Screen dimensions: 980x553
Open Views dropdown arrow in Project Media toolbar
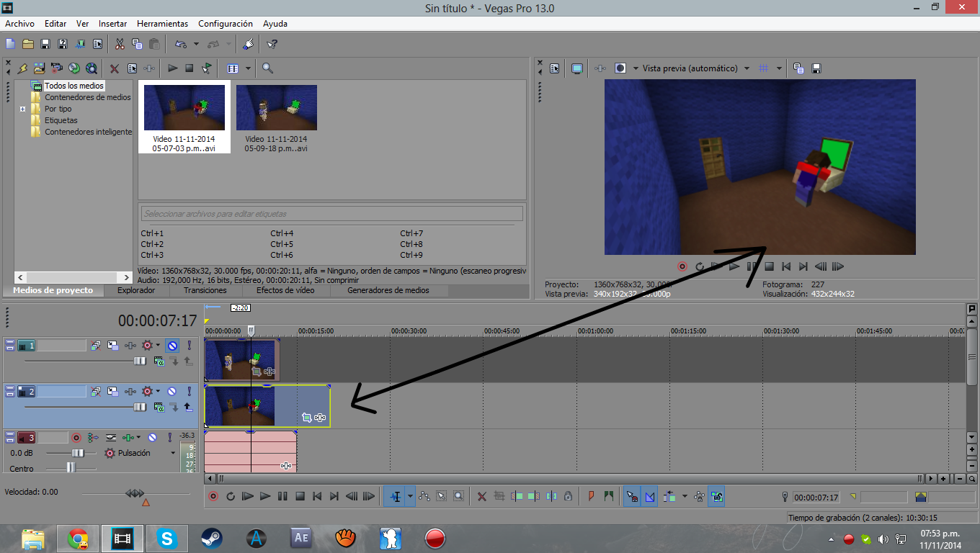(x=248, y=68)
